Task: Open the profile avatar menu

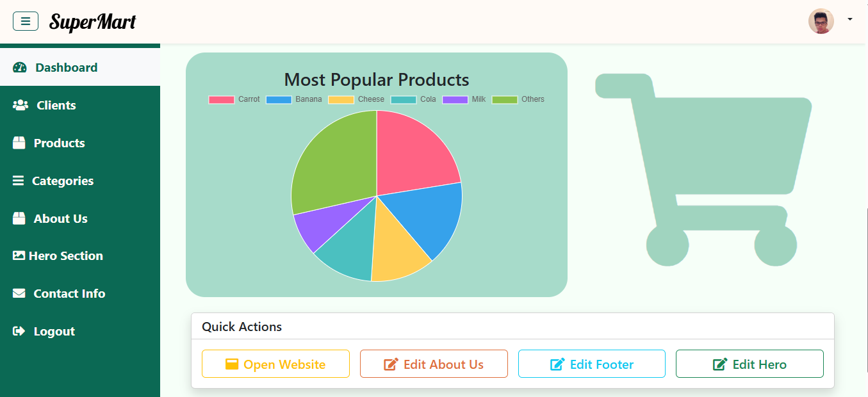Action: click(x=821, y=21)
